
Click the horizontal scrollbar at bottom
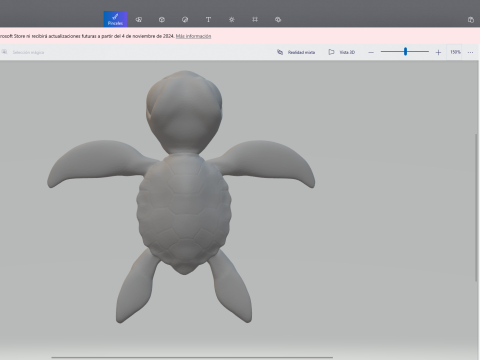[x=192, y=357]
